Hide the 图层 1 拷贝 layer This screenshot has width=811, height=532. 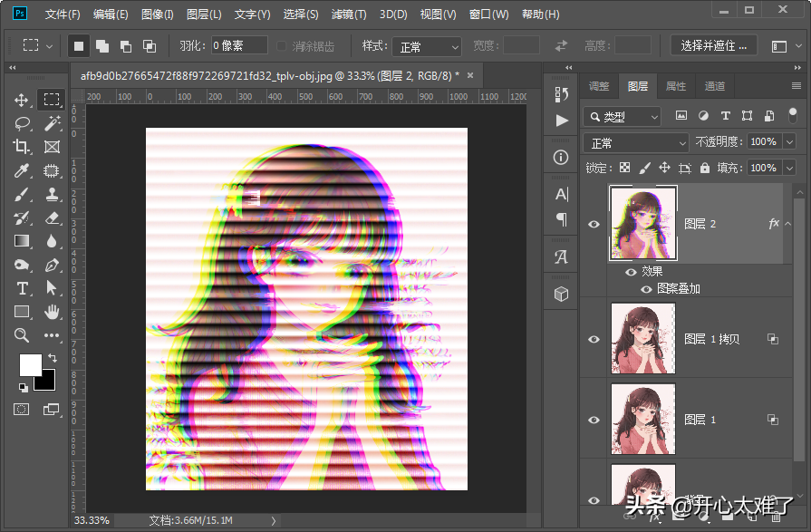pyautogui.click(x=594, y=339)
